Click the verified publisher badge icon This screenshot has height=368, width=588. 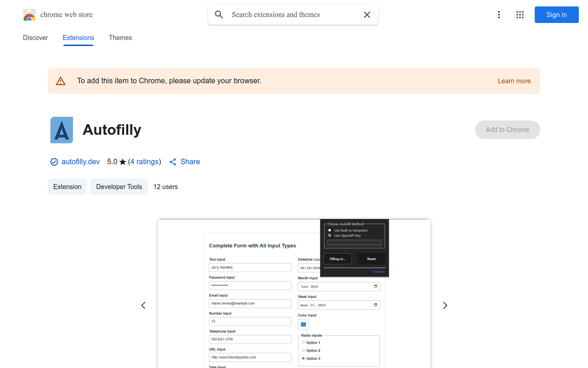pos(54,162)
